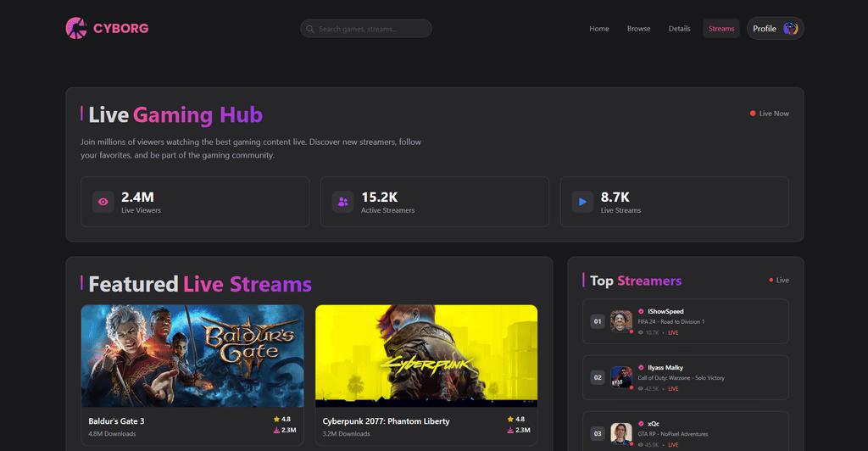The height and width of the screenshot is (451, 868).
Task: Open the Details nav item
Action: (x=679, y=29)
